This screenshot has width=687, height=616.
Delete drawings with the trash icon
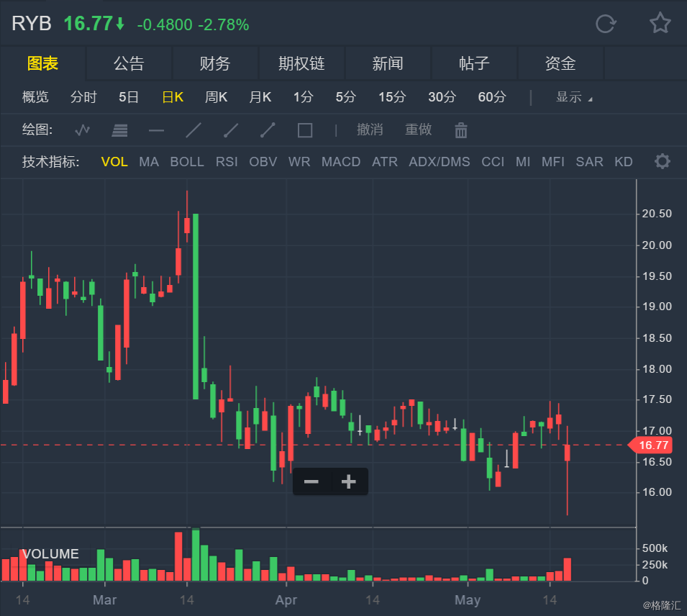point(461,130)
